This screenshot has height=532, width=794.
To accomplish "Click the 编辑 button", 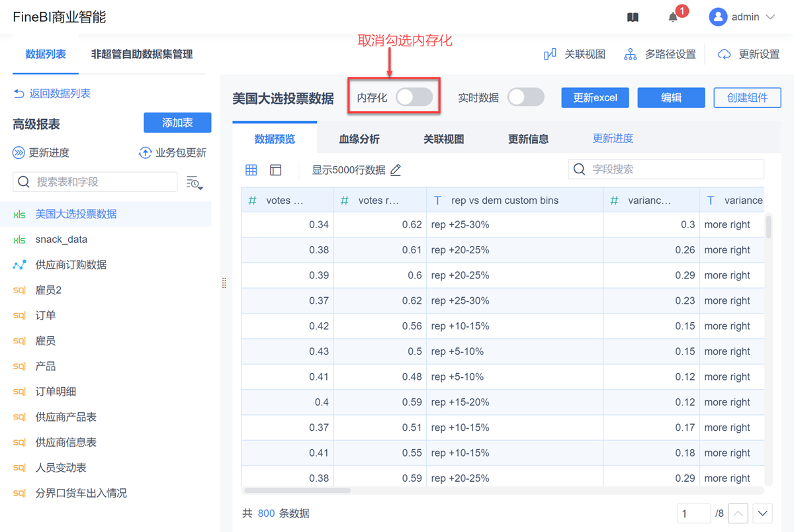I will (671, 97).
